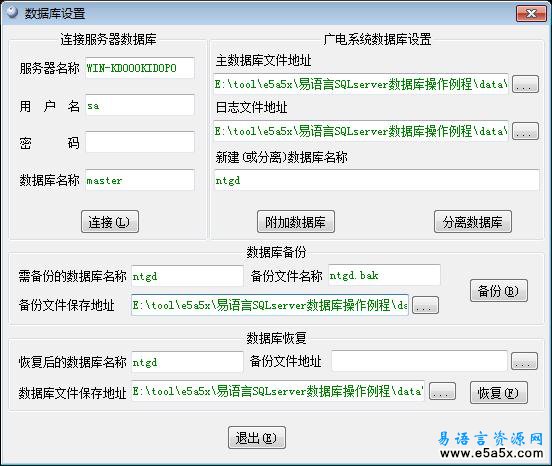Close the 数据库设置 window
Viewport: 552px width, 466px height.
coord(531,14)
